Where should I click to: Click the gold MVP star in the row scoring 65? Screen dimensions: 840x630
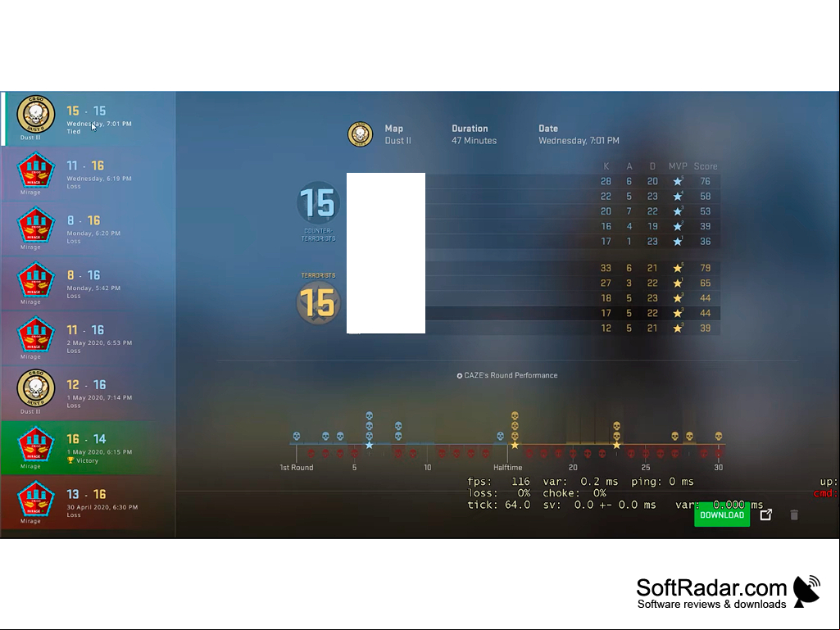pos(678,283)
